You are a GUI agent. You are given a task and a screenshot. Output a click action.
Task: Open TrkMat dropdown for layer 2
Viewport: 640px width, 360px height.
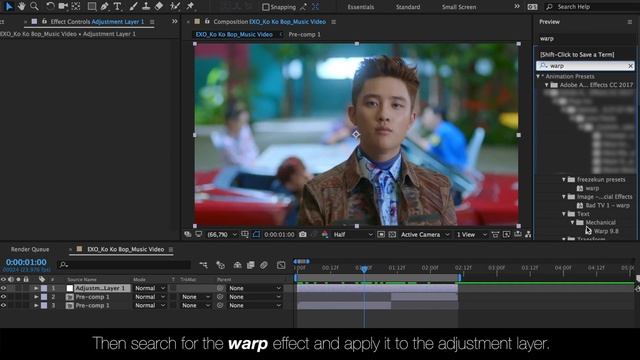pyautogui.click(x=196, y=297)
